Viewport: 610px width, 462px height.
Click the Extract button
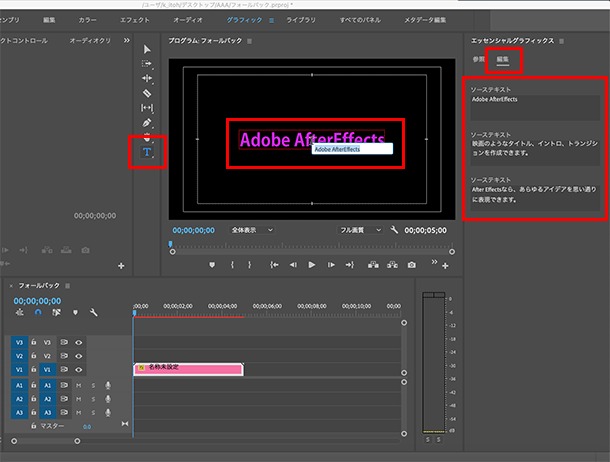(x=392, y=265)
